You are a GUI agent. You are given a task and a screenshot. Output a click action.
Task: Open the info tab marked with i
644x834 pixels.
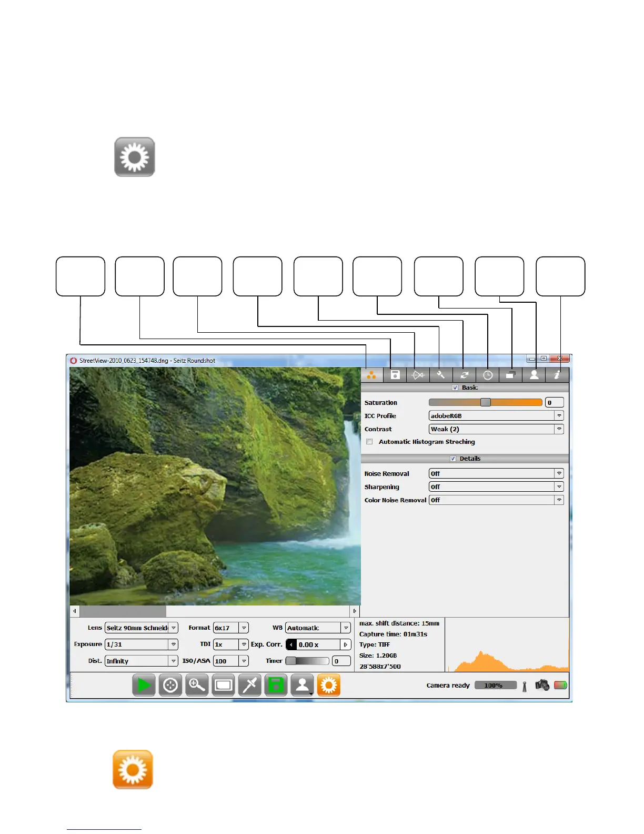click(x=557, y=375)
